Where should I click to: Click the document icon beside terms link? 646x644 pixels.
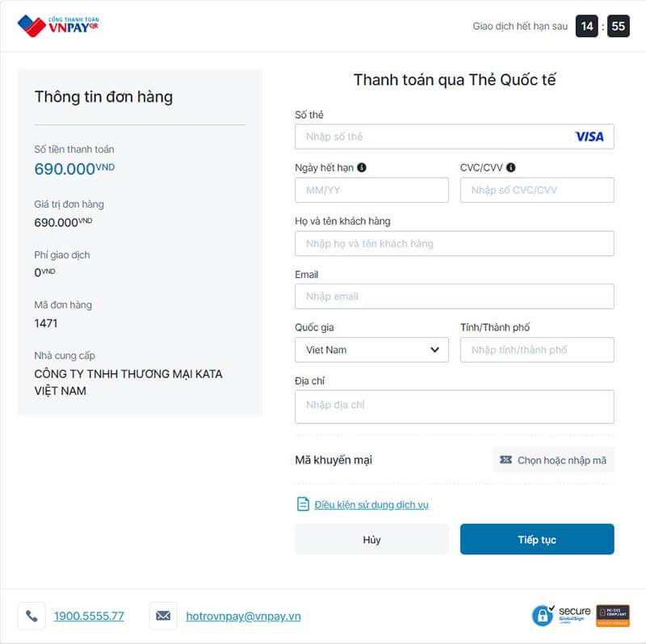pos(303,504)
